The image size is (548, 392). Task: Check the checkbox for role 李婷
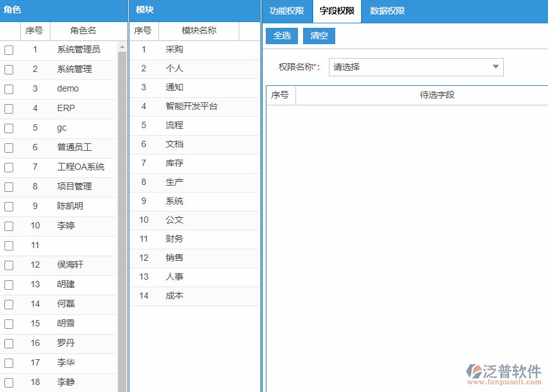(x=9, y=225)
